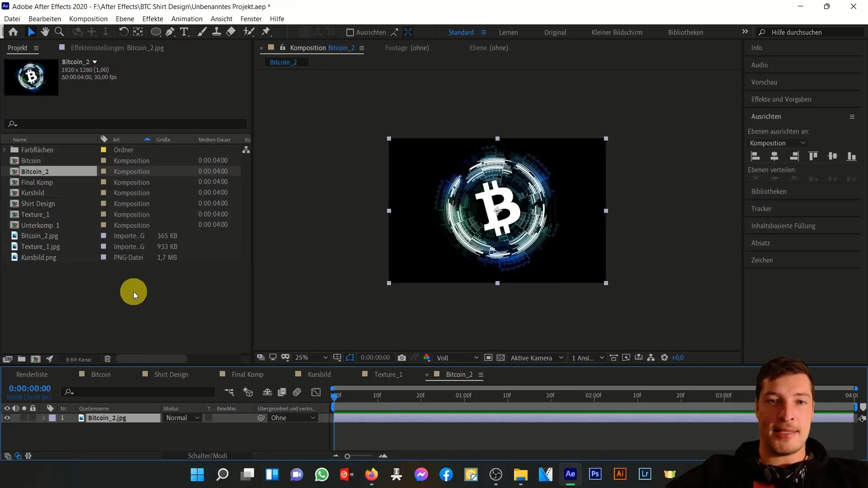Click the align left edges icon in Ausrichten panel
868x488 pixels.
click(x=755, y=155)
